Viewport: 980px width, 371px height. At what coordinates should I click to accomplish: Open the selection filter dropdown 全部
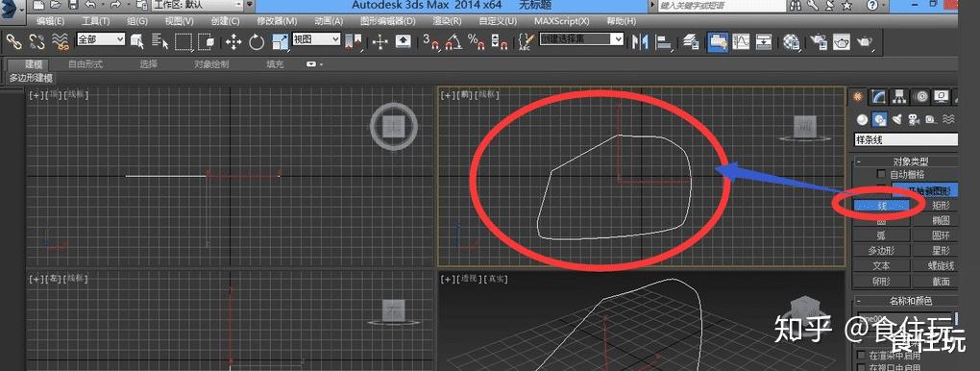101,39
